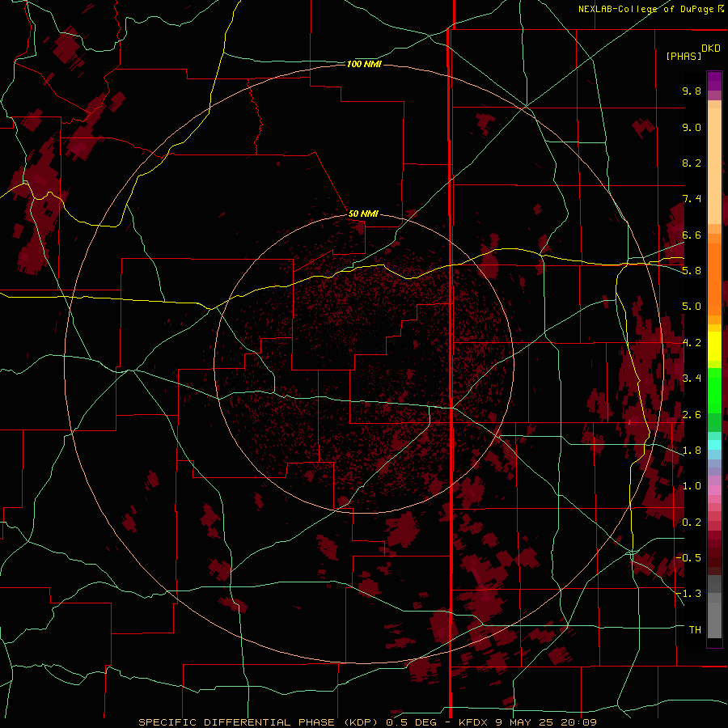
Task: Click the 0.5 DEG elevation text
Action: click(x=412, y=722)
